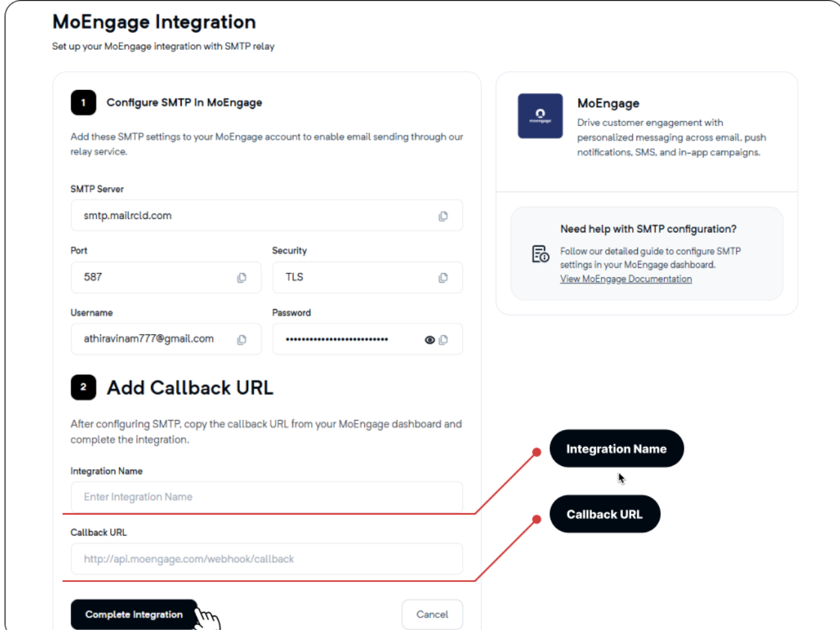Click the MoEngage logo tile
This screenshot has height=630, width=840.
540,116
